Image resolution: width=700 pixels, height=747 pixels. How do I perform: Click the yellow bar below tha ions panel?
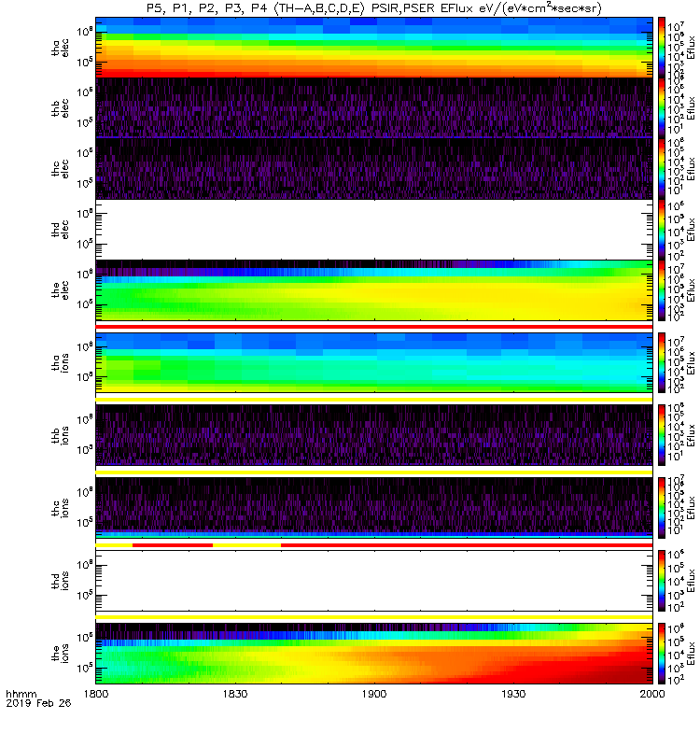pos(374,400)
